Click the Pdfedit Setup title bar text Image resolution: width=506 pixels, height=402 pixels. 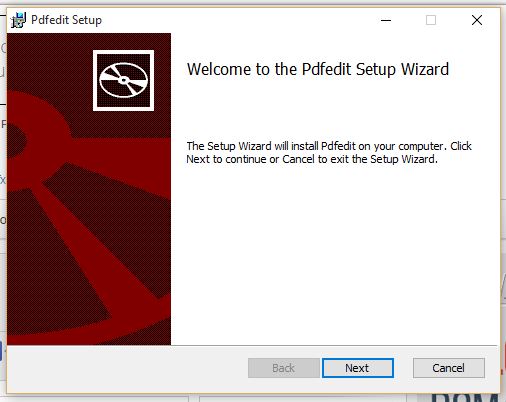(x=66, y=20)
